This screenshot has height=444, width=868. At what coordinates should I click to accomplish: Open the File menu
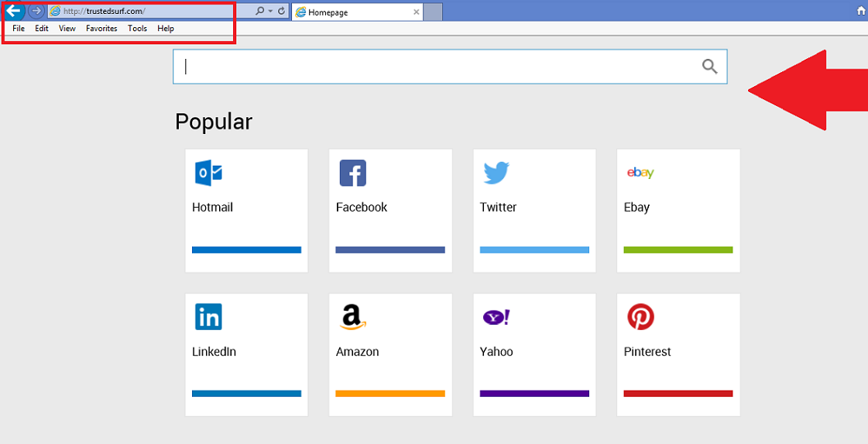coord(19,29)
